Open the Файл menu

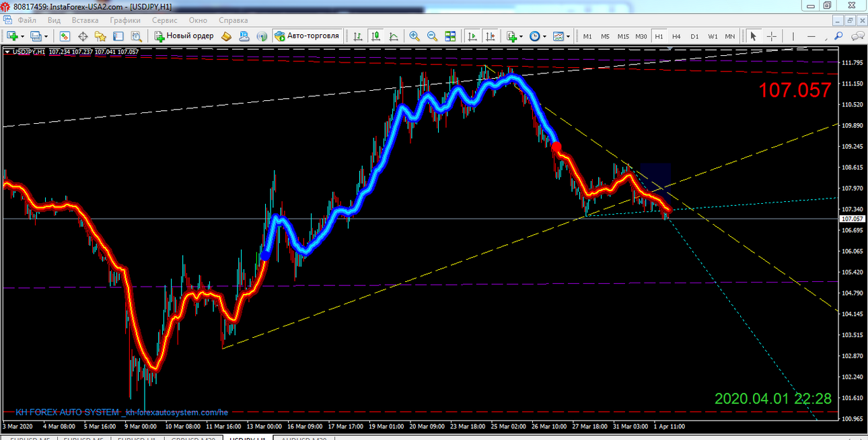tap(27, 20)
